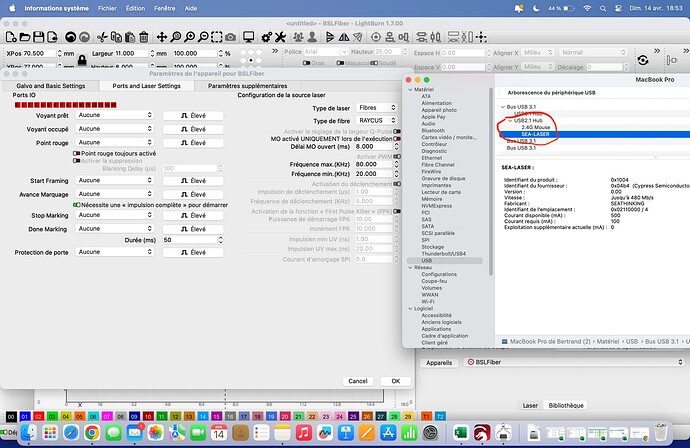Screen dimensions: 690x448
Task: Open Device Settings wrench-screwdriver icon
Action: 280,37
